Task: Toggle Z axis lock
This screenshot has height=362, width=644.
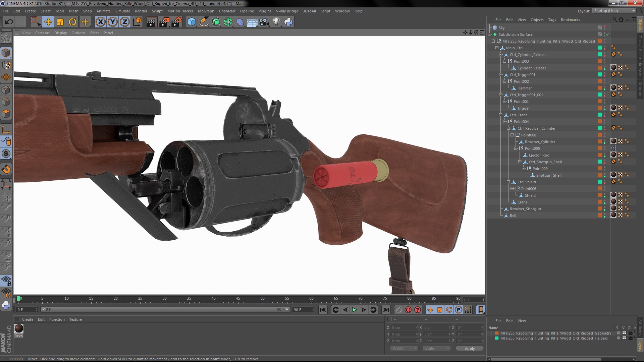Action: click(x=125, y=22)
